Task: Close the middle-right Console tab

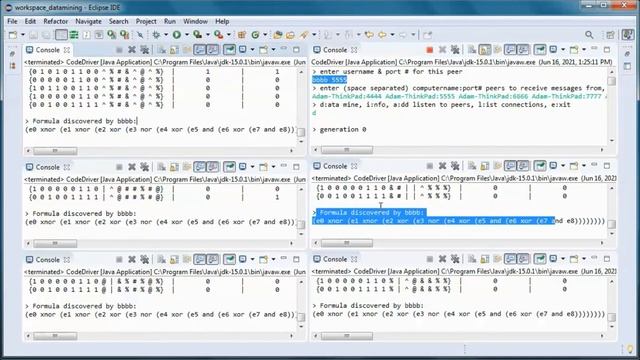Action: click(354, 166)
